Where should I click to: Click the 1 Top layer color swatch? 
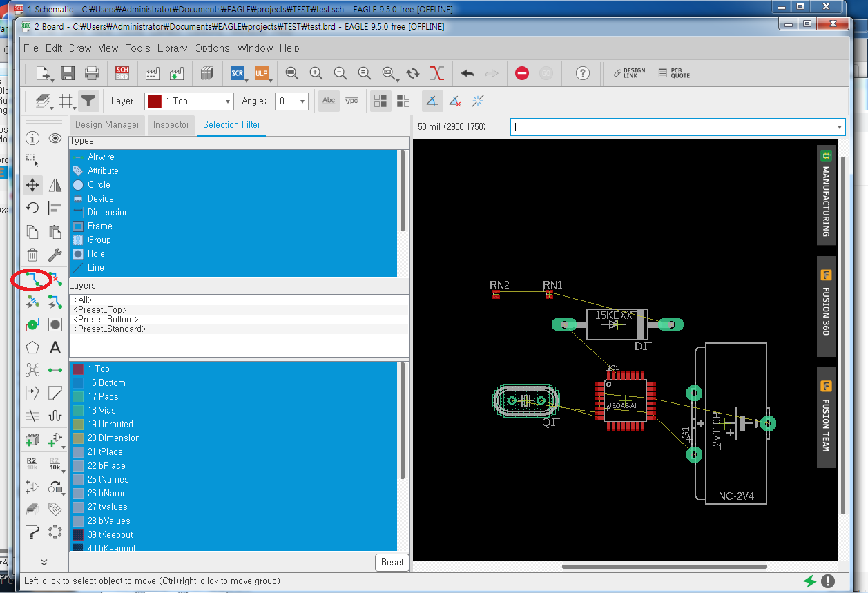pyautogui.click(x=78, y=369)
